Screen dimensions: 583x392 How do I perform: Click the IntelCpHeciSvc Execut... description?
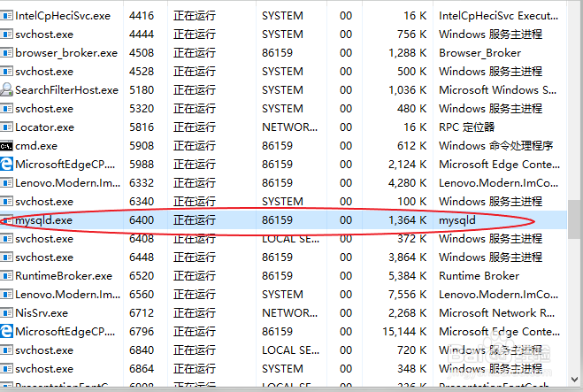[x=499, y=16]
